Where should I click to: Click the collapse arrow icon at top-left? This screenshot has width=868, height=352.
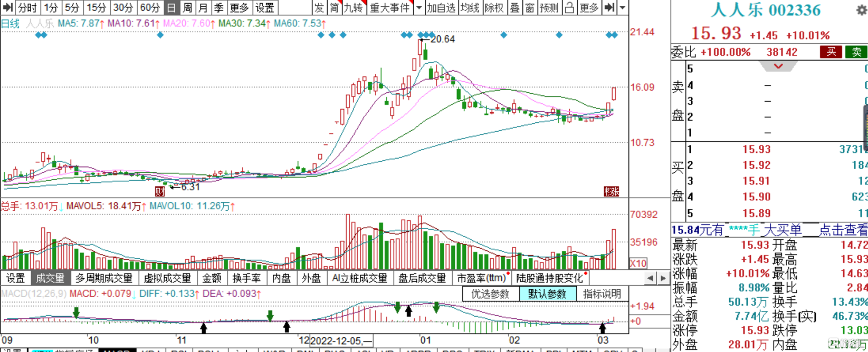[x=7, y=7]
